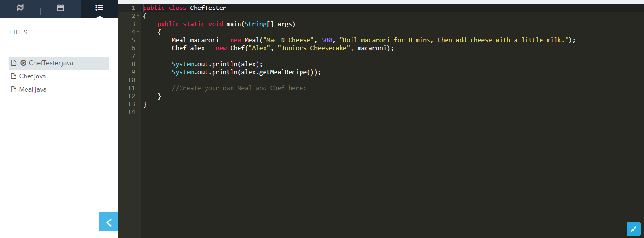Click the ChefTester class name on line 1

pos(208,8)
